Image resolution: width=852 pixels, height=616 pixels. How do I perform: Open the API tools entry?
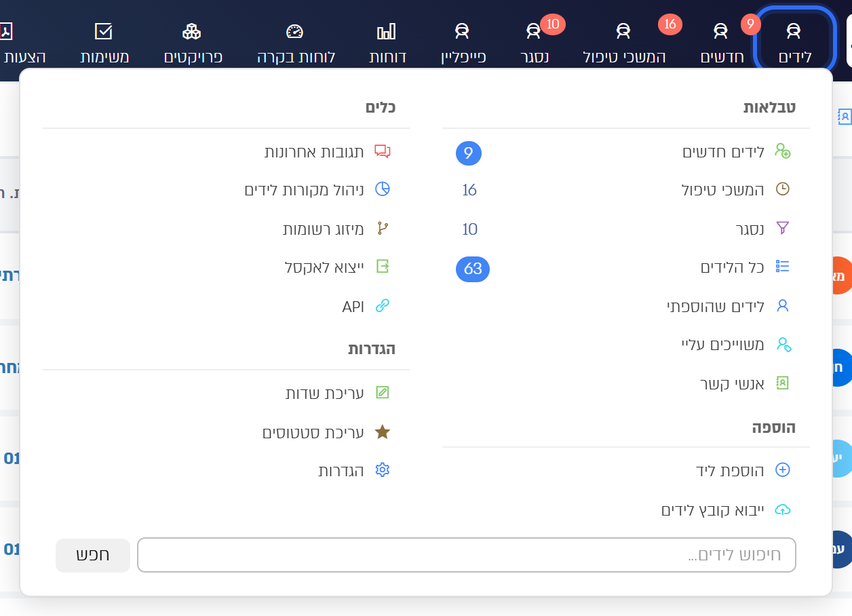click(x=353, y=307)
